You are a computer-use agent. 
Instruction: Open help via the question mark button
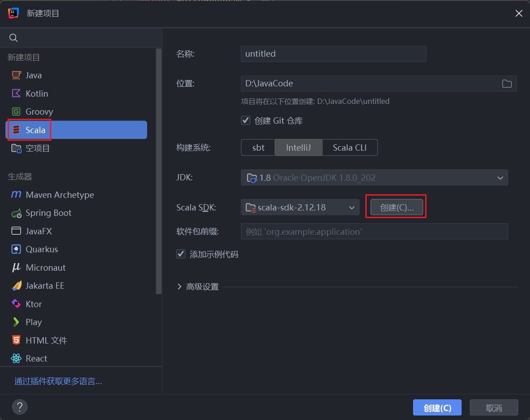coord(20,407)
